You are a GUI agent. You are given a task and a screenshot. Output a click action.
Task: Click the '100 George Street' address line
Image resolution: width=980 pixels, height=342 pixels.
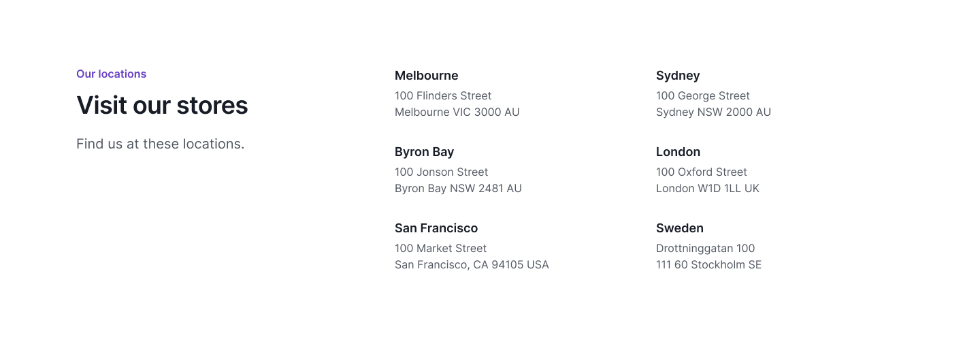tap(703, 95)
